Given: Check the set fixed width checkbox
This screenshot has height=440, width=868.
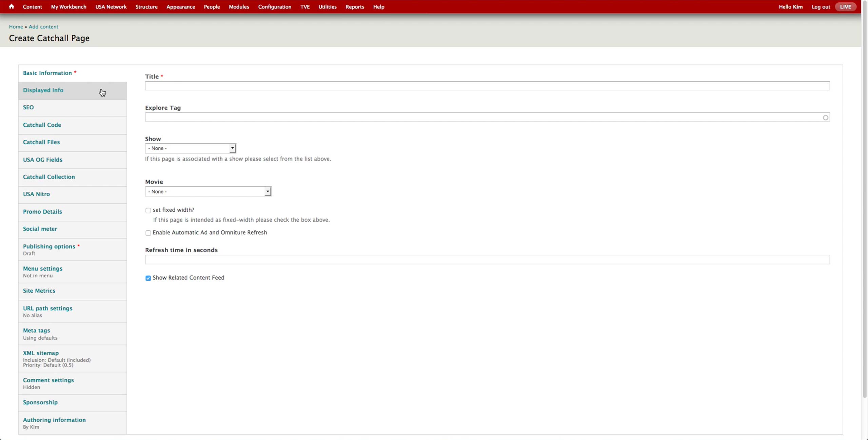Looking at the screenshot, I should 148,210.
